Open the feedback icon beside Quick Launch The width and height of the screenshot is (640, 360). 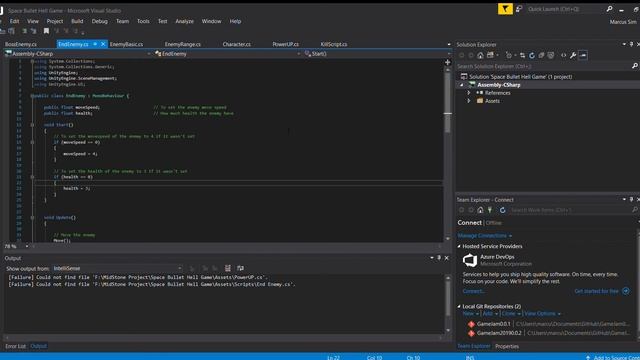point(519,9)
